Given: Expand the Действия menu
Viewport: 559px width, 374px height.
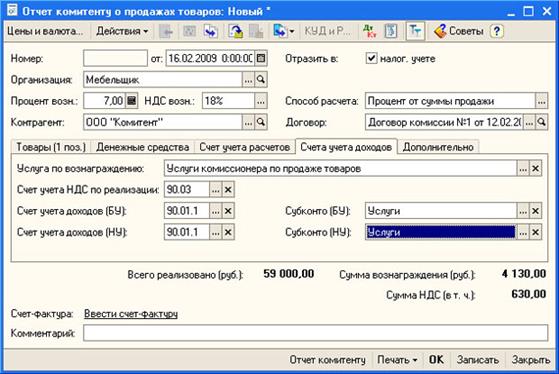Looking at the screenshot, I should tap(122, 31).
